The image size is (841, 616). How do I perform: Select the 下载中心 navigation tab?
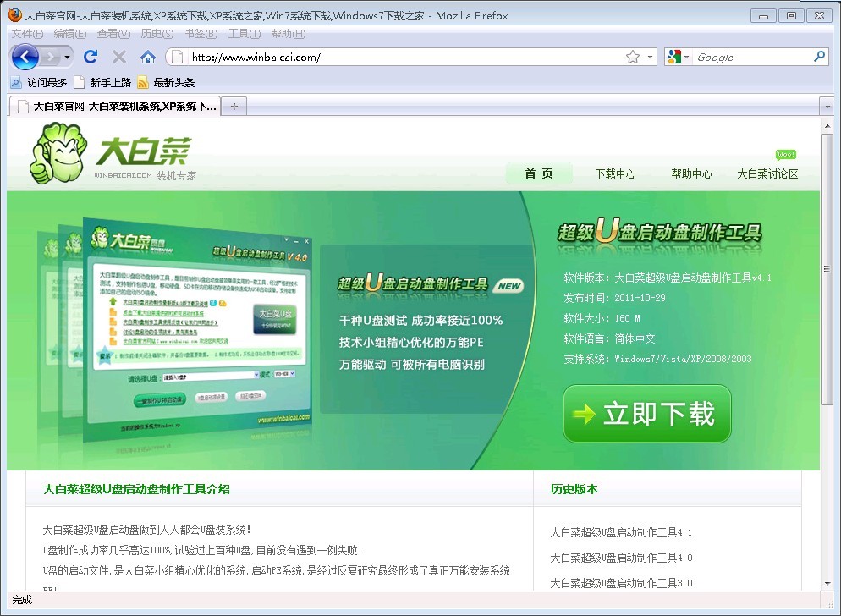[615, 173]
